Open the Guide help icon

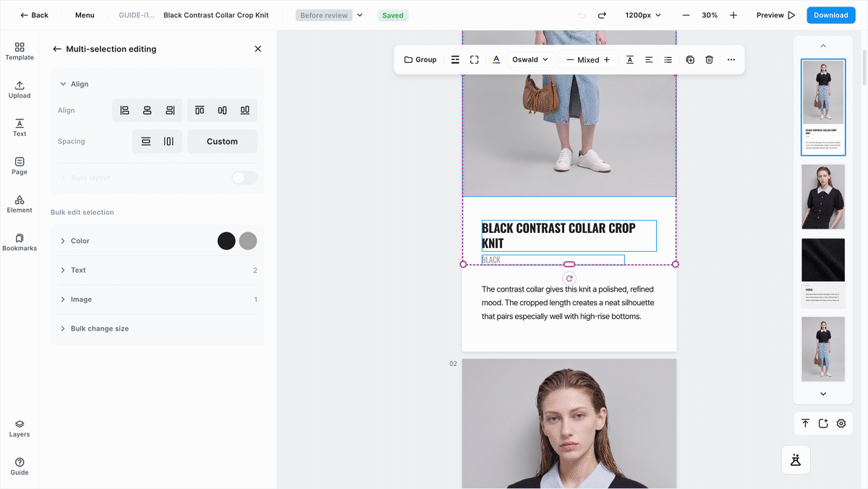20,467
